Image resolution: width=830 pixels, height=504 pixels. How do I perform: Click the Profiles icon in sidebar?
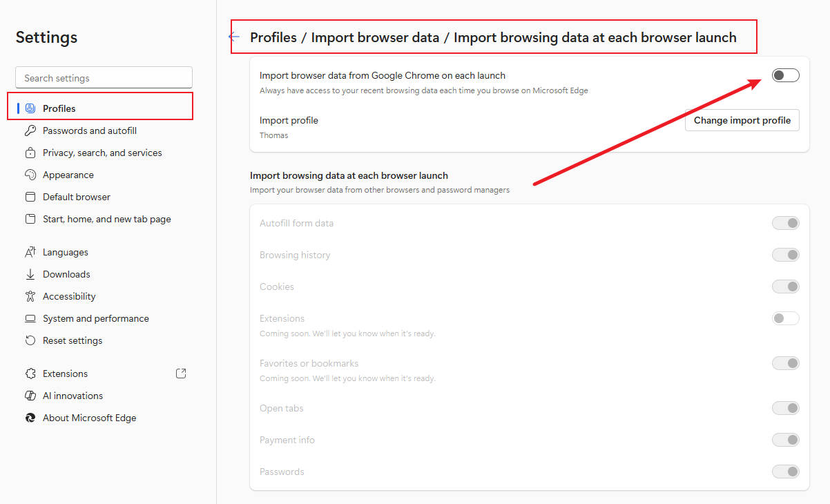pyautogui.click(x=30, y=108)
